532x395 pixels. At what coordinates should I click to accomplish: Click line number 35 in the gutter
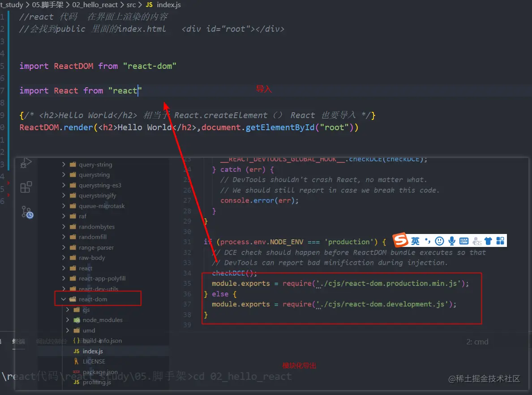pos(187,283)
